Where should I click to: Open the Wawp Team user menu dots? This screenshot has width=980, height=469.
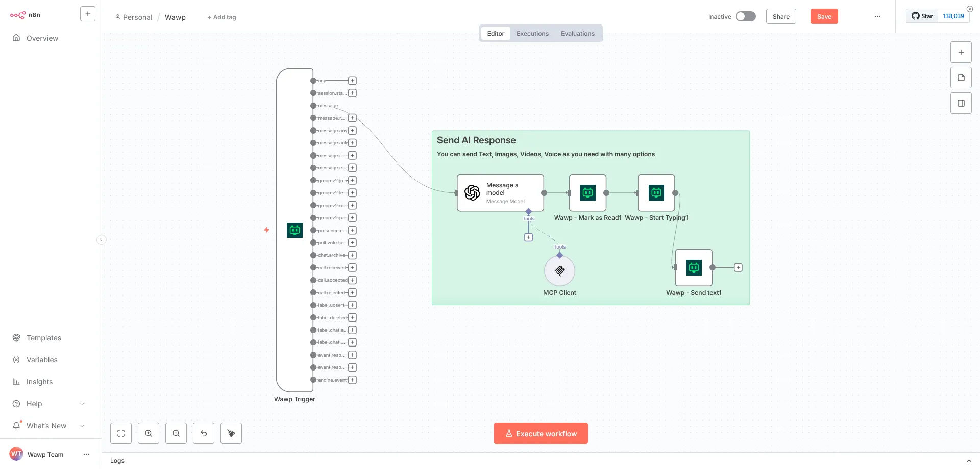coord(86,454)
